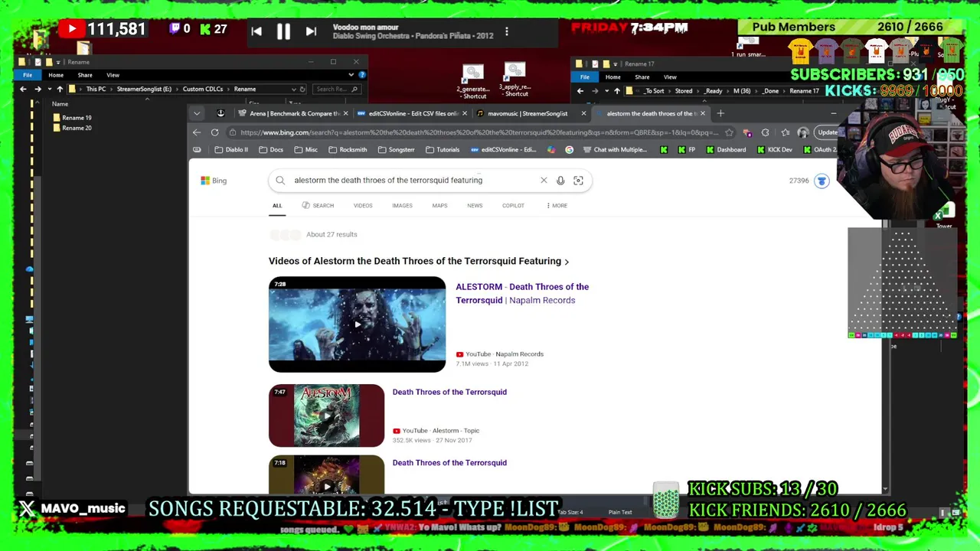Skip to the previous track in overlay

[x=256, y=31]
